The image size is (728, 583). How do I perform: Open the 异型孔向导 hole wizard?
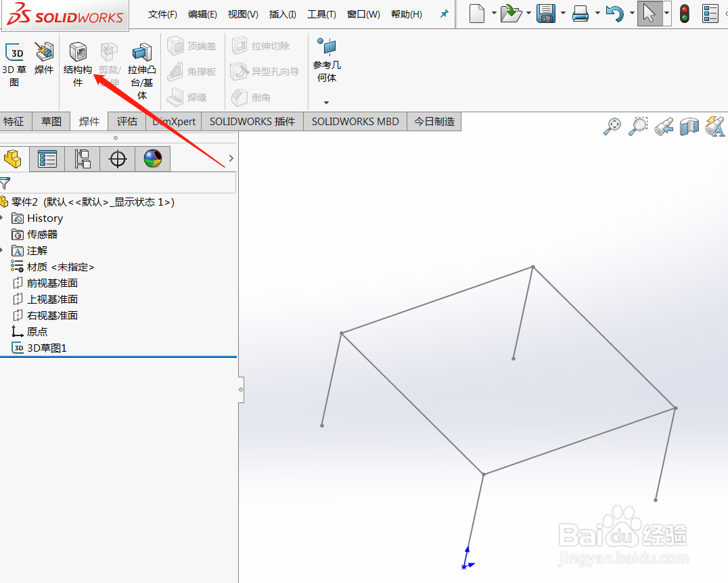coord(265,72)
